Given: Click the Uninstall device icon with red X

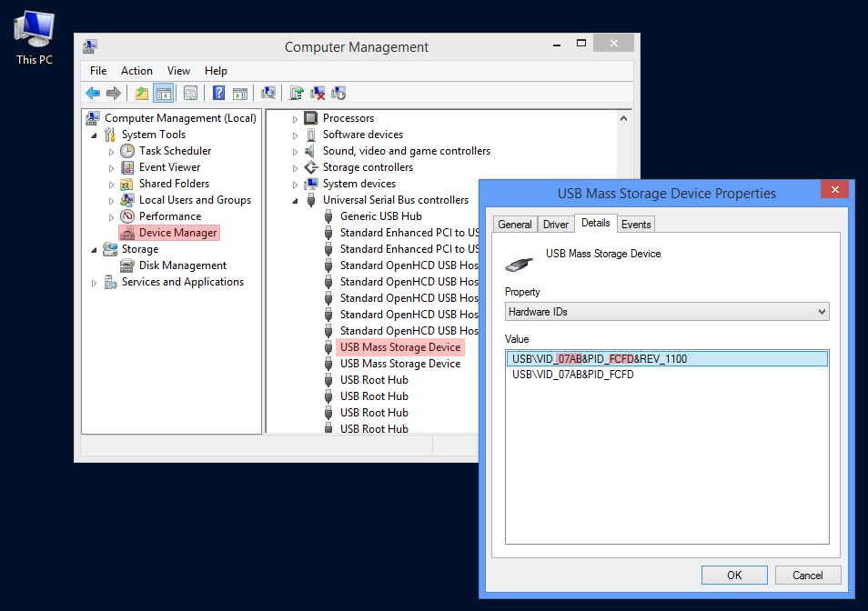Looking at the screenshot, I should pyautogui.click(x=318, y=93).
